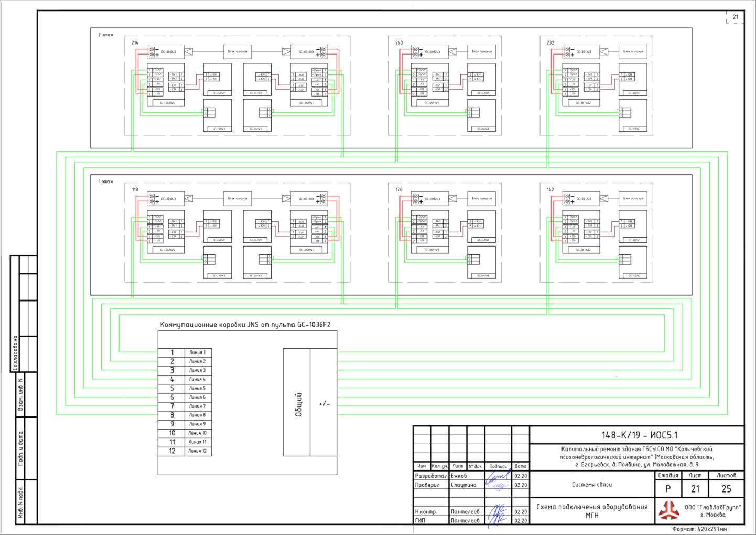
Task: Click the red ГлавЛабГрупп company logo
Action: [668, 510]
